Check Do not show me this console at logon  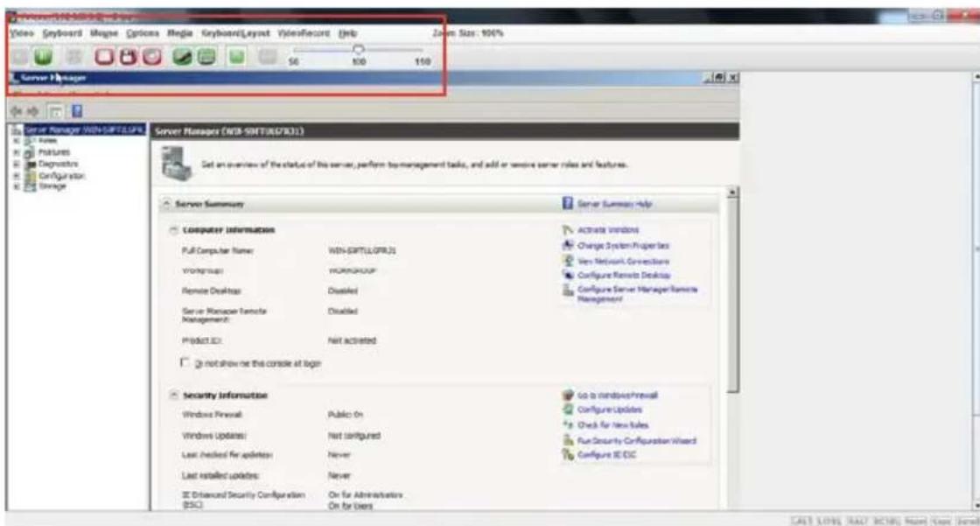click(185, 362)
